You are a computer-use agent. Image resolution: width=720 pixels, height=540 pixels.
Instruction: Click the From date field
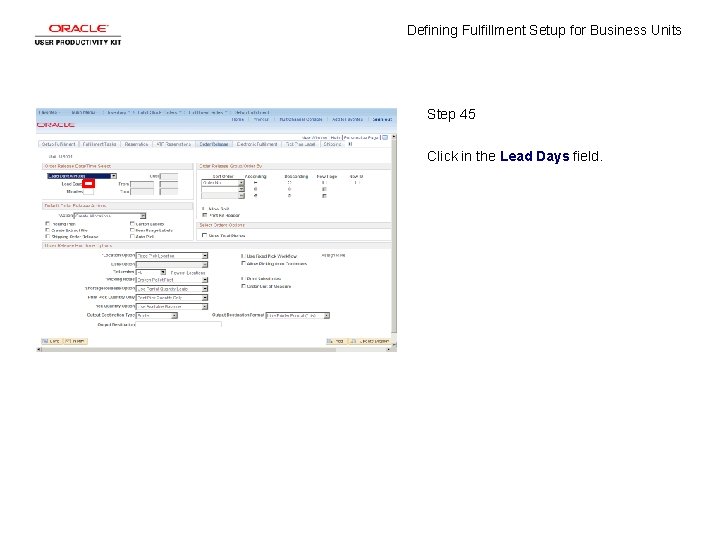point(142,184)
